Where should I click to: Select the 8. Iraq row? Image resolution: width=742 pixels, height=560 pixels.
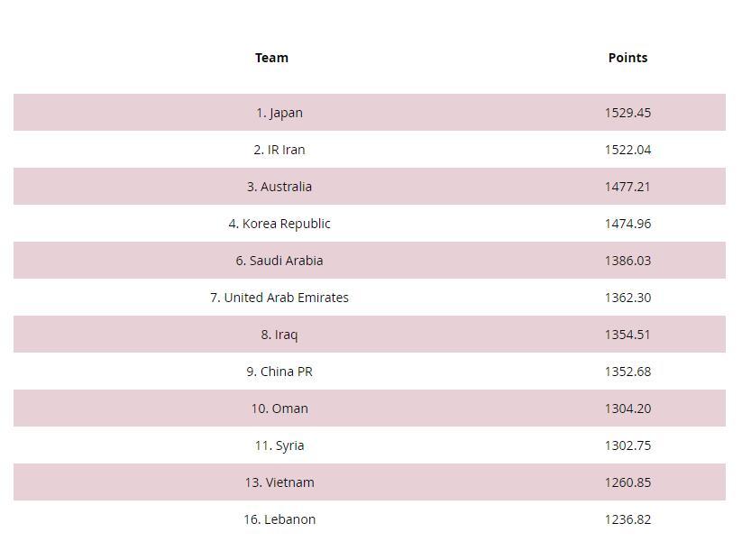(279, 335)
